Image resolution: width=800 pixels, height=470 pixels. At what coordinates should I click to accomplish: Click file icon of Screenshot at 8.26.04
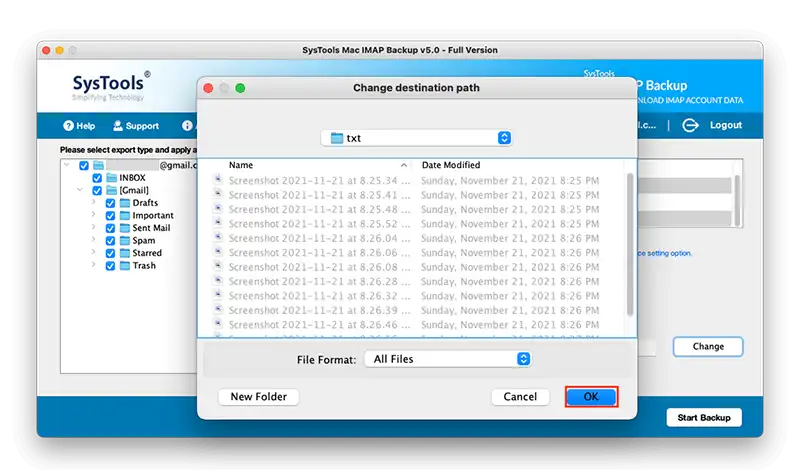218,237
